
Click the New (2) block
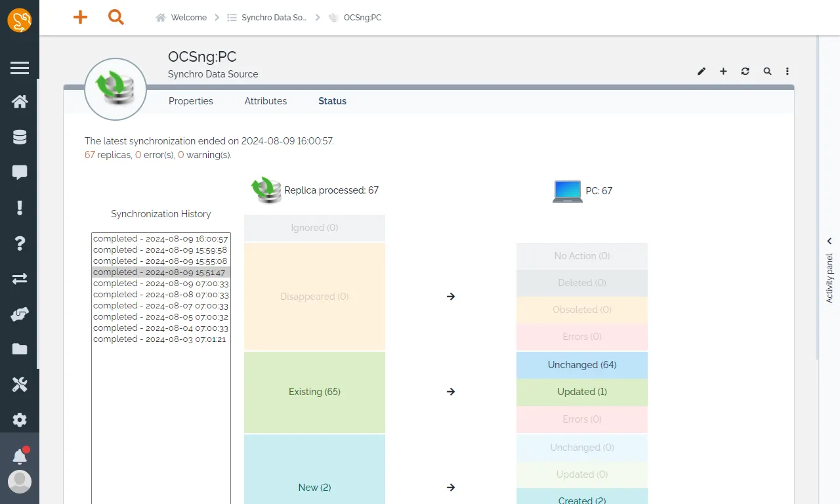coord(314,469)
